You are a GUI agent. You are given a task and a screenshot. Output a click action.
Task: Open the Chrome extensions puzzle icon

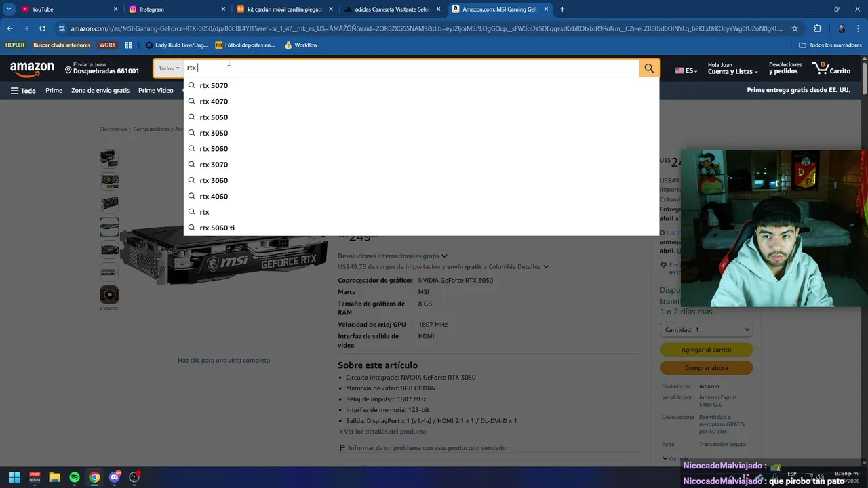pos(817,28)
